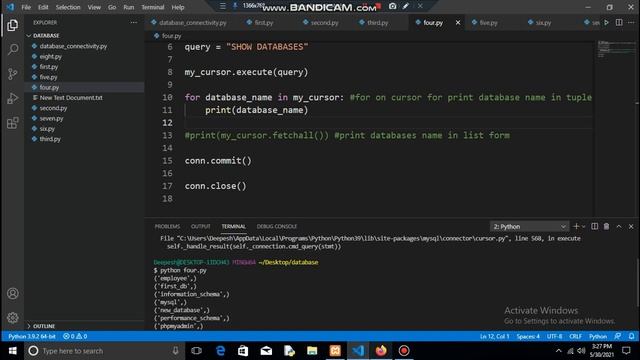
Task: Run the Python file with play icon
Action: [x=607, y=22]
